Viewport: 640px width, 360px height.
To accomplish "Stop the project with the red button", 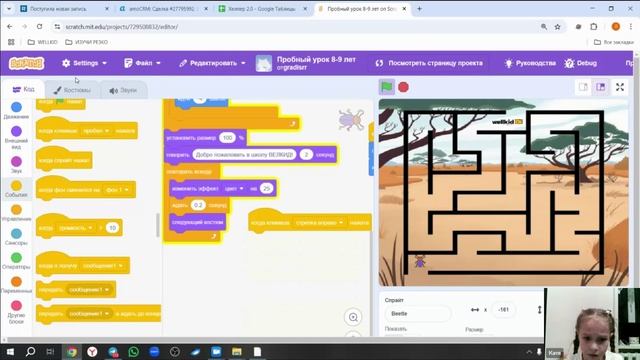I will click(403, 87).
